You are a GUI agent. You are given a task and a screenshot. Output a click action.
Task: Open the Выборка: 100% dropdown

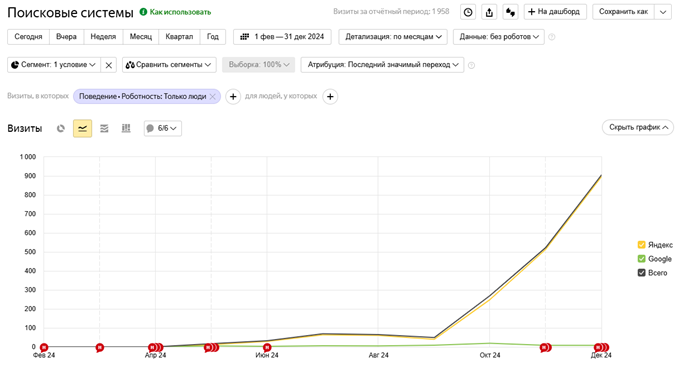[259, 65]
